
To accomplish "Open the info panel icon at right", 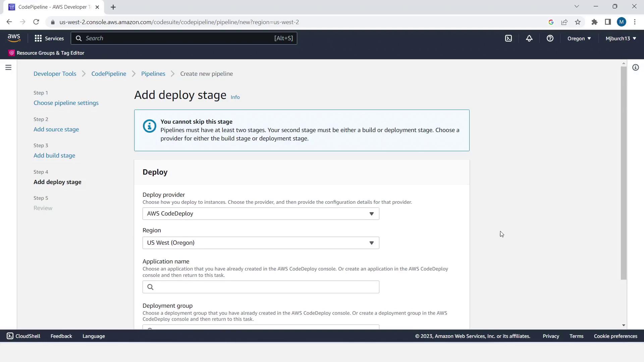I will tap(635, 67).
